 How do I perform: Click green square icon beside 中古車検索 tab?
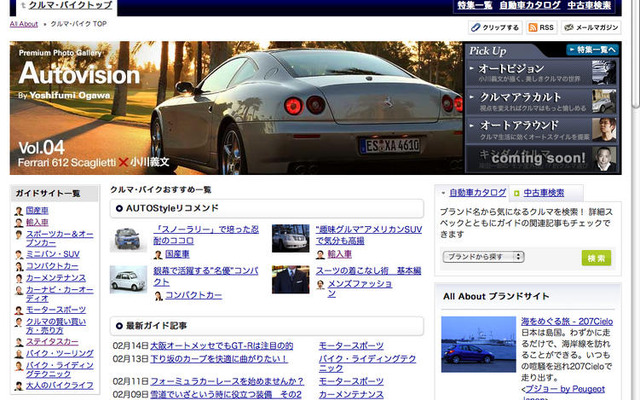[516, 193]
